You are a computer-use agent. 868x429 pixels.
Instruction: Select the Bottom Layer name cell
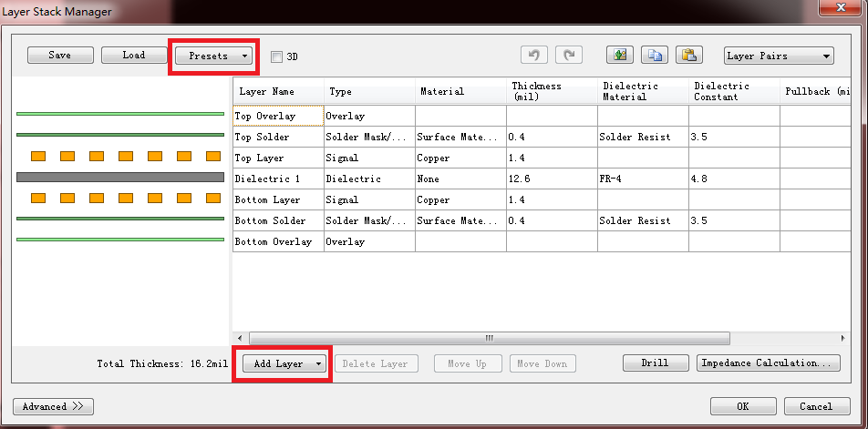pyautogui.click(x=278, y=200)
